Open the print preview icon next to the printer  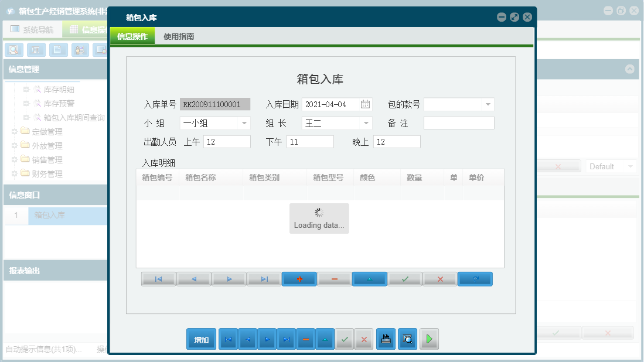[407, 339]
